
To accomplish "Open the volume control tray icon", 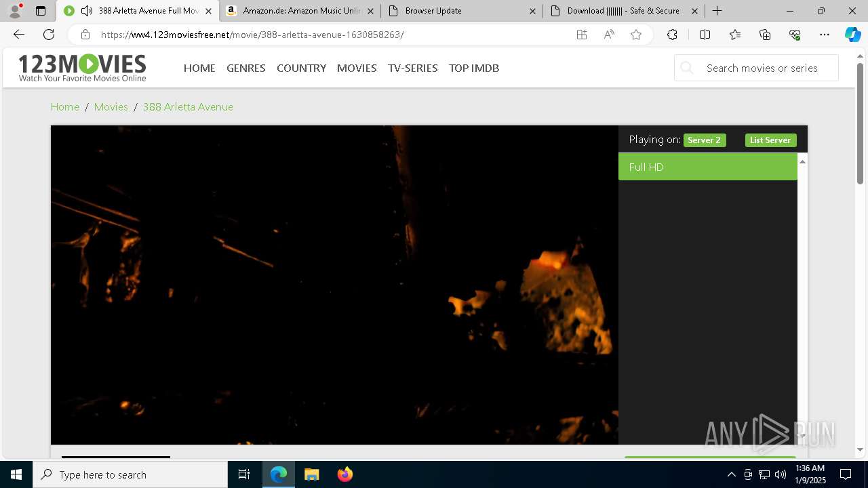I will pos(780,474).
